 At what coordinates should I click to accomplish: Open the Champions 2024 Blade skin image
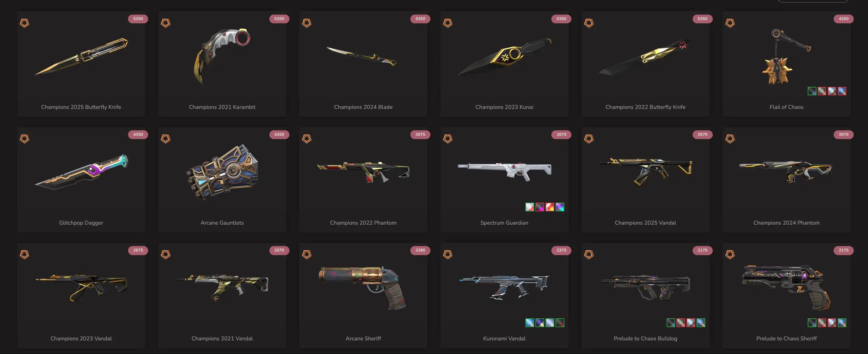[362, 56]
